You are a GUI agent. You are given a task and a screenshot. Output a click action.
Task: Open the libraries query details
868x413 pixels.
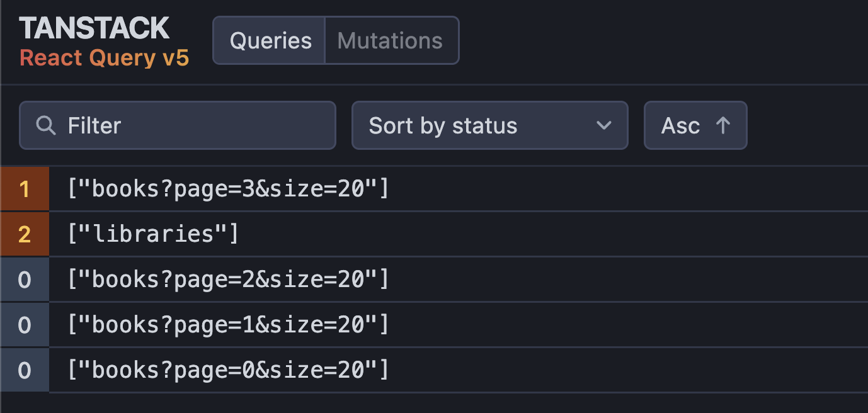[153, 234]
